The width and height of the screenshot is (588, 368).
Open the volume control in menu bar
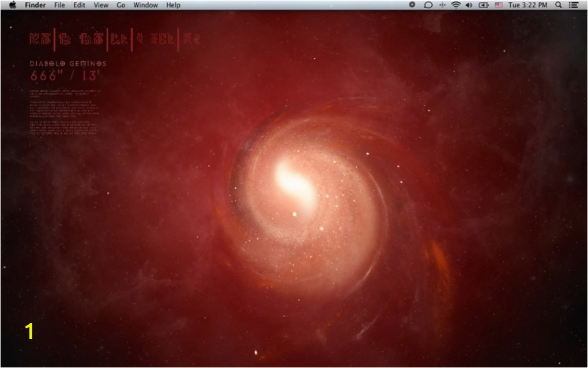469,5
